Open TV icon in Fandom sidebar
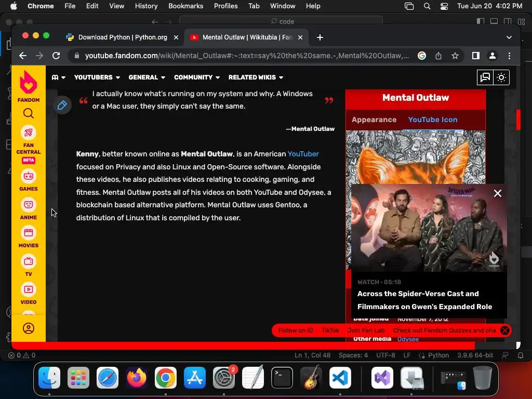532x399 pixels. click(x=29, y=262)
